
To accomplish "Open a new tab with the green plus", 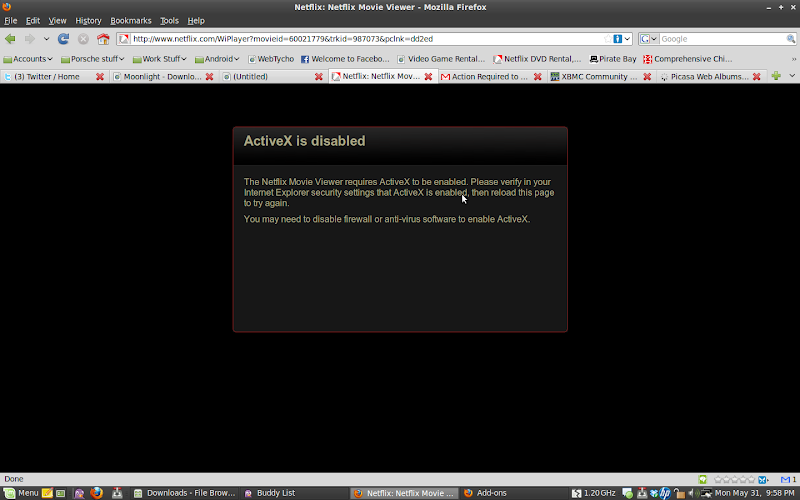I will click(776, 76).
